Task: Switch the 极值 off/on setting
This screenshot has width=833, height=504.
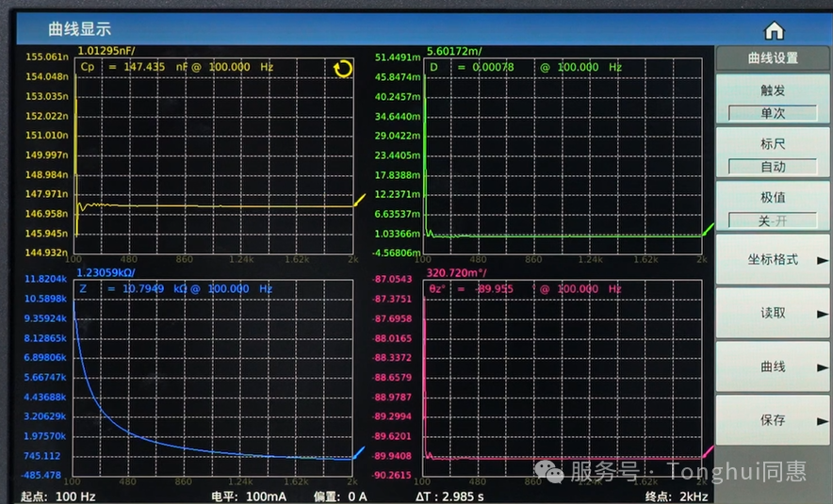Action: [x=773, y=208]
